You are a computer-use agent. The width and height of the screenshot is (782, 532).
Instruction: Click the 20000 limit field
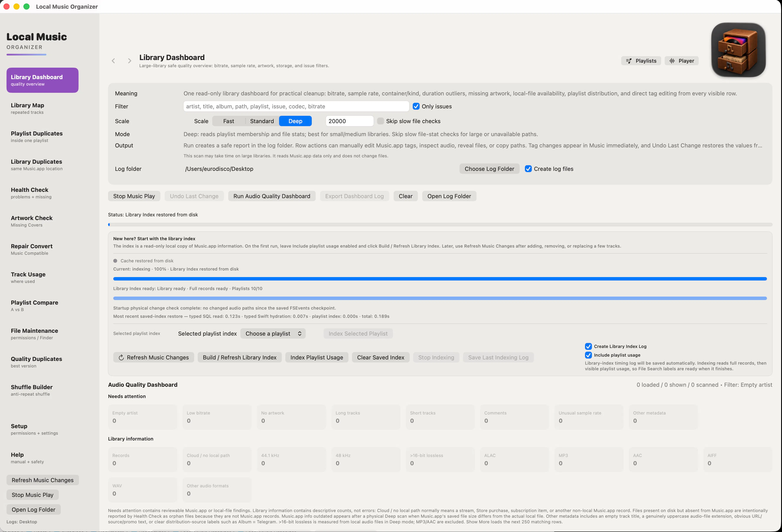(349, 121)
